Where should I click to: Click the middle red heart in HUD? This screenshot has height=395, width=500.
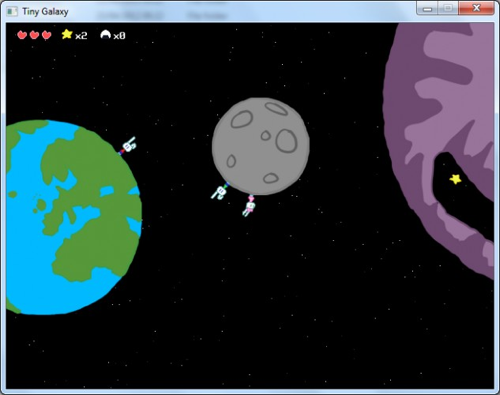pyautogui.click(x=34, y=35)
